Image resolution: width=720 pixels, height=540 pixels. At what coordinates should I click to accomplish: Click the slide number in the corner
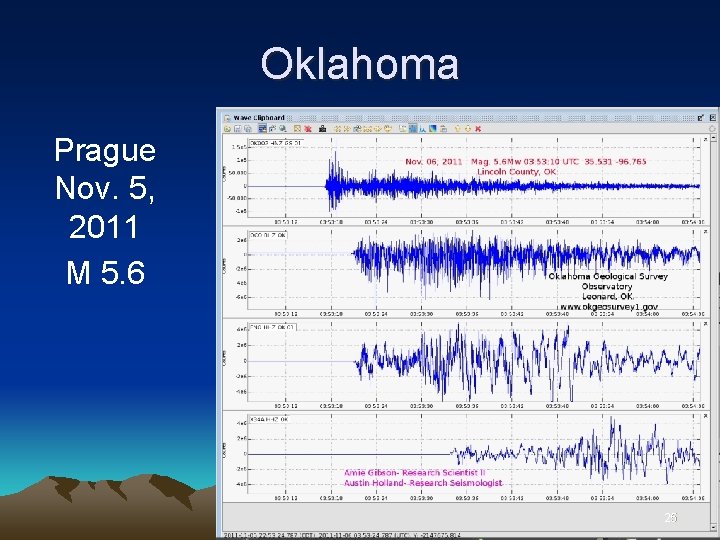670,518
